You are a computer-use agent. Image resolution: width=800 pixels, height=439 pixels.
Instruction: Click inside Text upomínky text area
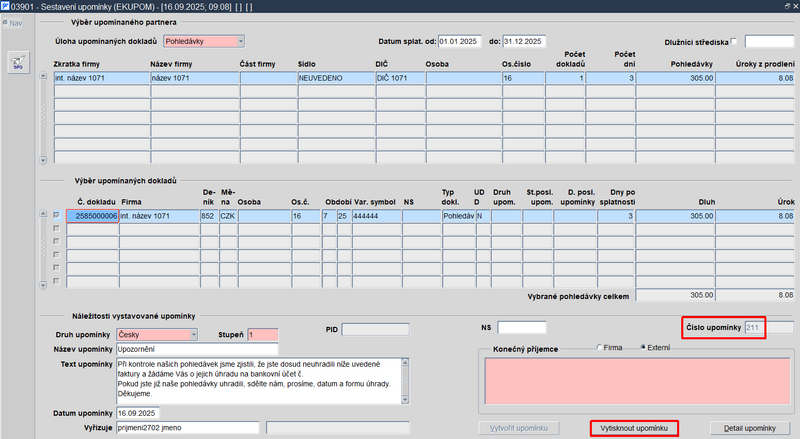(259, 381)
